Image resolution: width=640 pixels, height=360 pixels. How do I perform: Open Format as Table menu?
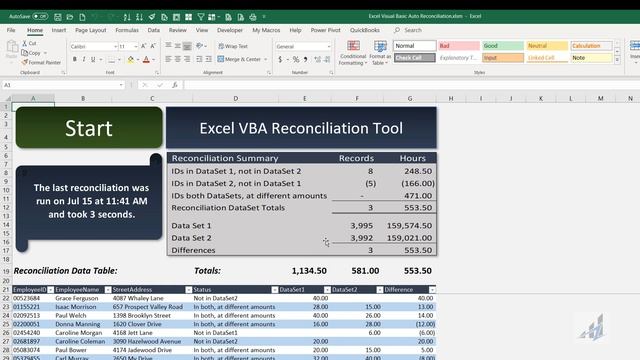380,53
